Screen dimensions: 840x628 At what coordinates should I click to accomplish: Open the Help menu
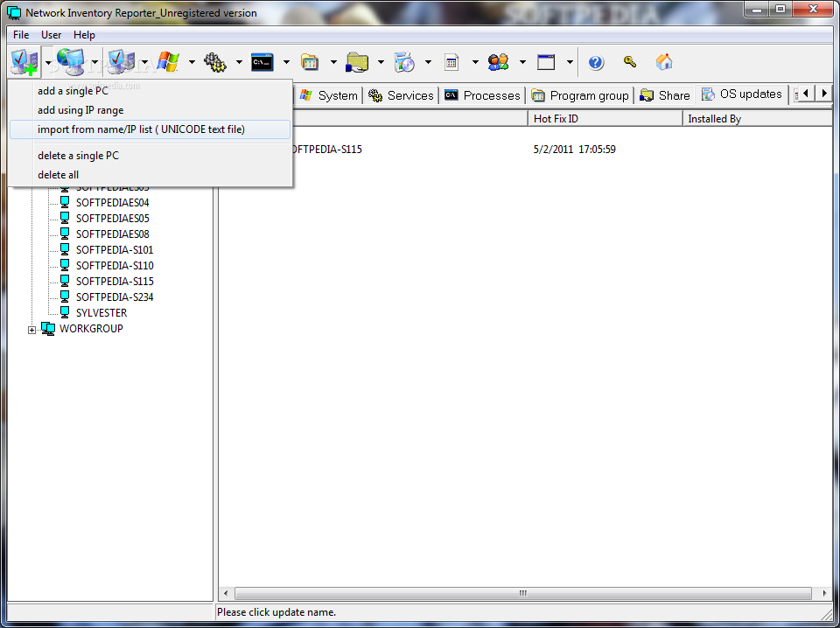(84, 35)
